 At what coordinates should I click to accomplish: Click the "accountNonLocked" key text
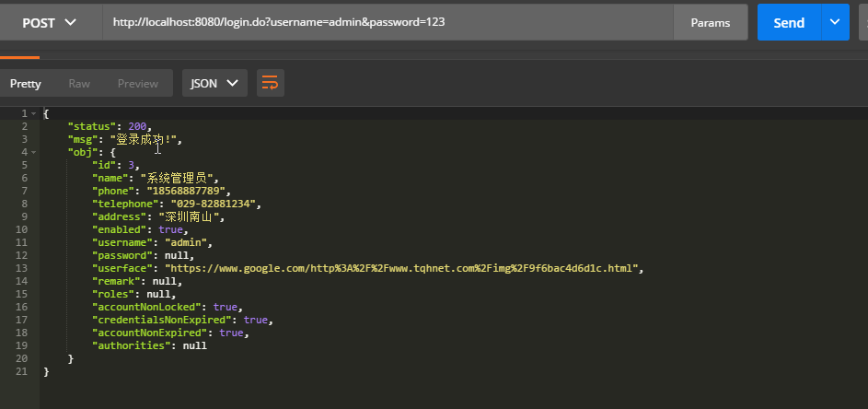(146, 307)
